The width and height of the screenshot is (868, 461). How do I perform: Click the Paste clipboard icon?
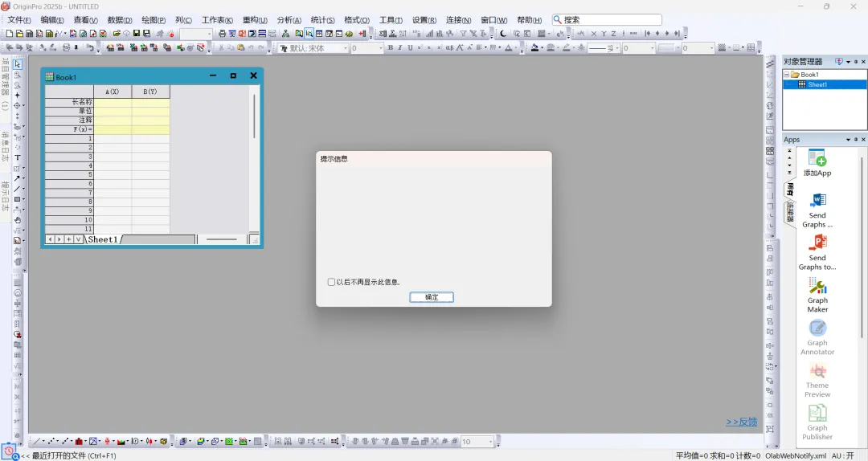[x=241, y=48]
